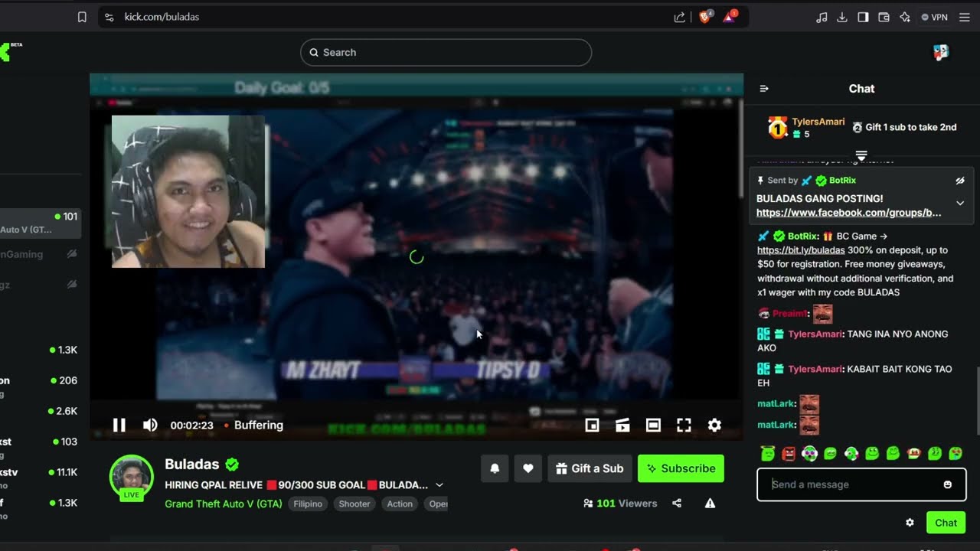View site information icon beside URL
980x551 pixels.
coord(109,17)
